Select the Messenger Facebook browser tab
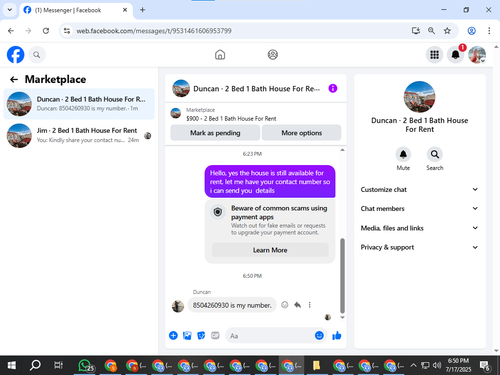Screen dimensions: 500x375 coord(76,10)
